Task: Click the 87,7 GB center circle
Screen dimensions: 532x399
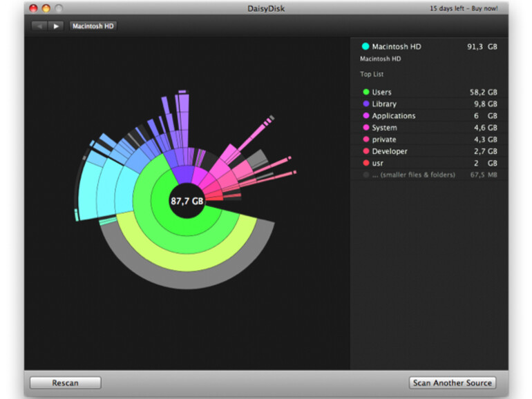Action: (x=187, y=202)
